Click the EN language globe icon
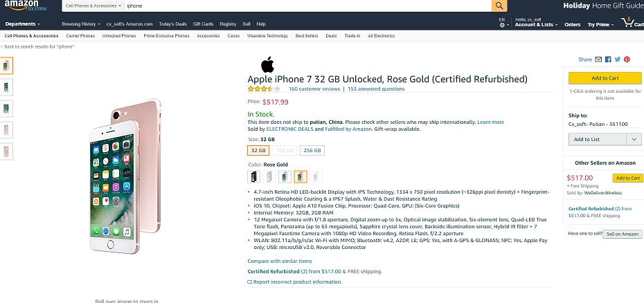Viewport: 644px width, 303px height. coord(502,25)
